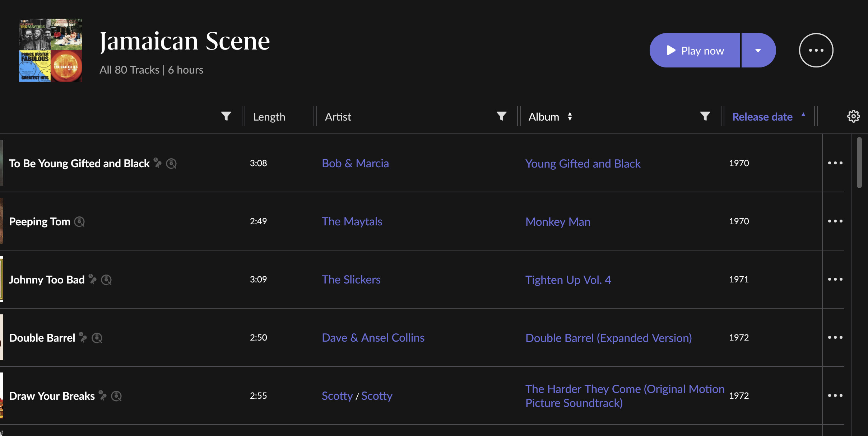Click the filter icon in the Artist column
Viewport: 868px width, 436px height.
click(501, 116)
